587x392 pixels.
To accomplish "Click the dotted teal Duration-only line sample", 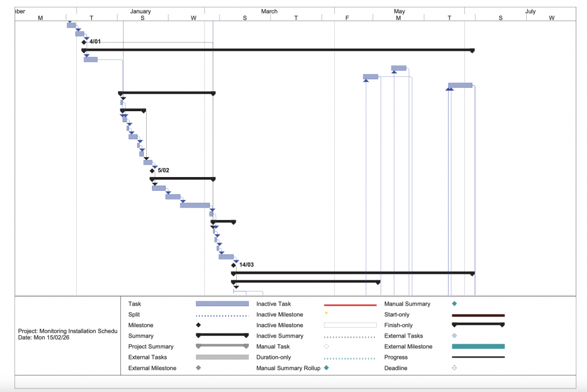I will pyautogui.click(x=350, y=358).
